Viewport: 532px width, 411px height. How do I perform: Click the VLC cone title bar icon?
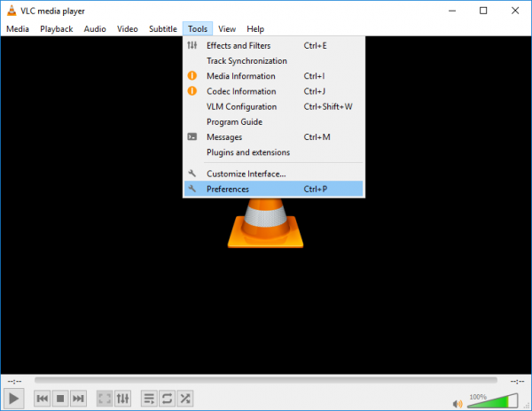(12, 11)
